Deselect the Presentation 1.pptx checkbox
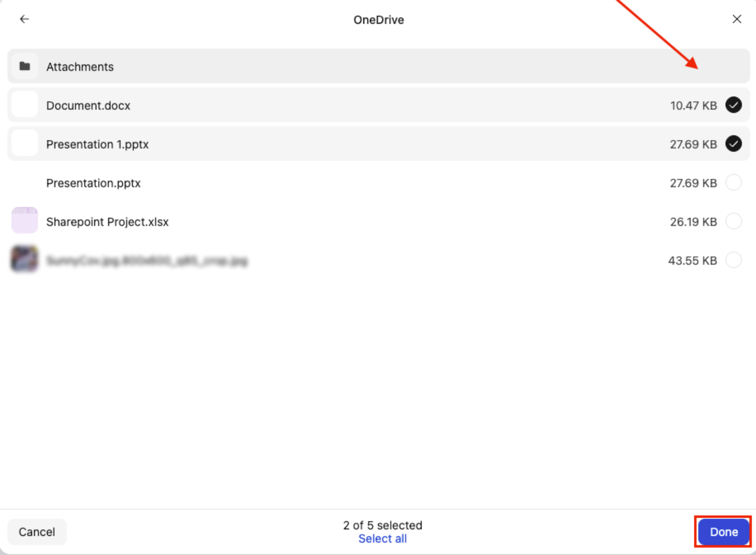Viewport: 756px width, 555px height. pos(733,144)
